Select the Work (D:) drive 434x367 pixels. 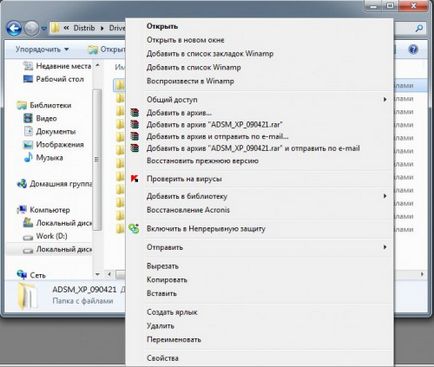(x=51, y=236)
